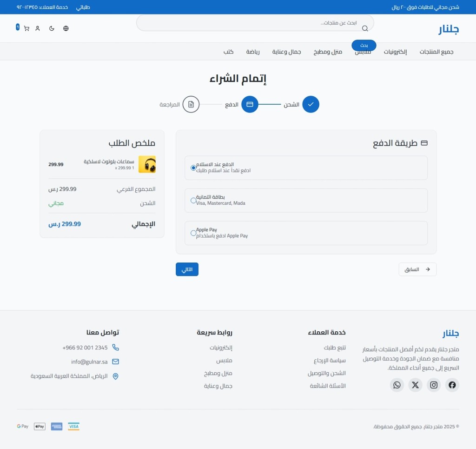476x449 pixels.
Task: Open طلباتي link in top bar
Action: pyautogui.click(x=83, y=7)
